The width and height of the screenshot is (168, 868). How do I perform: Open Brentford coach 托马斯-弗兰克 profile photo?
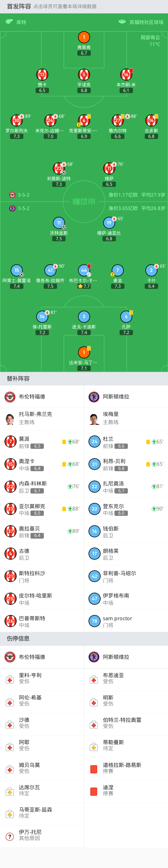click(x=10, y=419)
